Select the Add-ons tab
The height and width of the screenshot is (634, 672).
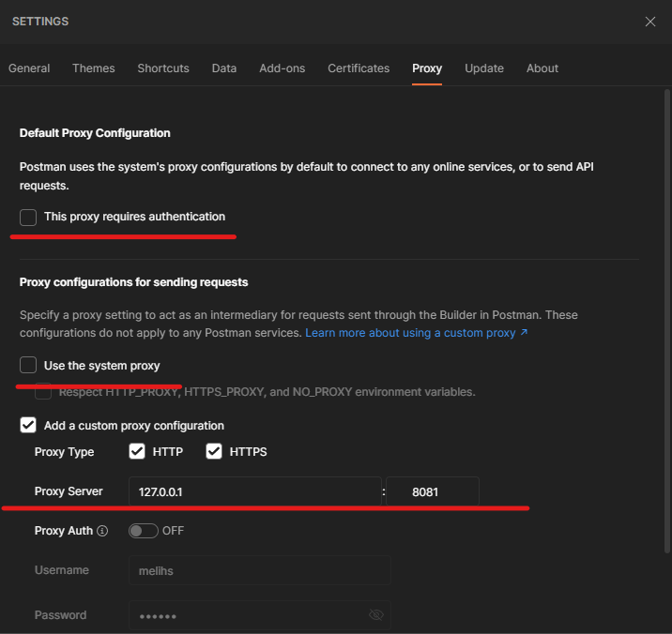click(x=283, y=68)
